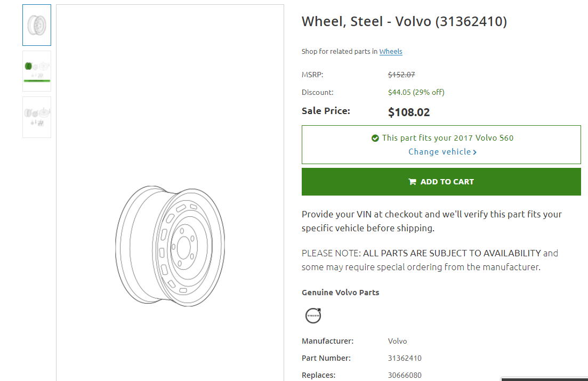Image resolution: width=588 pixels, height=381 pixels.
Task: Click the Change vehicle link
Action: pos(439,152)
